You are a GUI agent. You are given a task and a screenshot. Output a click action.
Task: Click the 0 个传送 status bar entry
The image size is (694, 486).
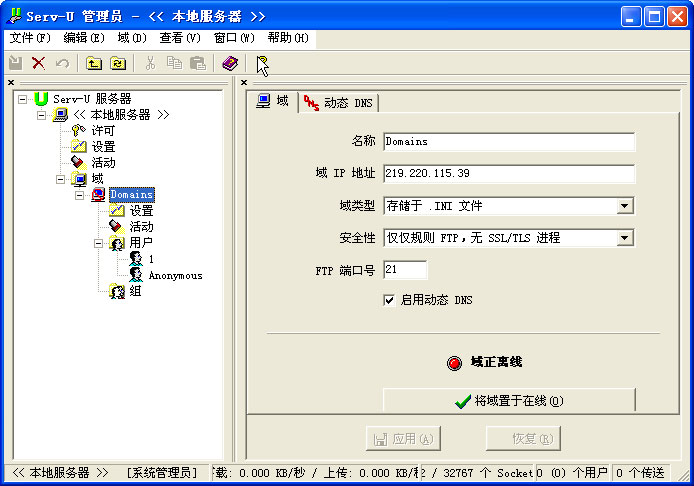coord(640,473)
